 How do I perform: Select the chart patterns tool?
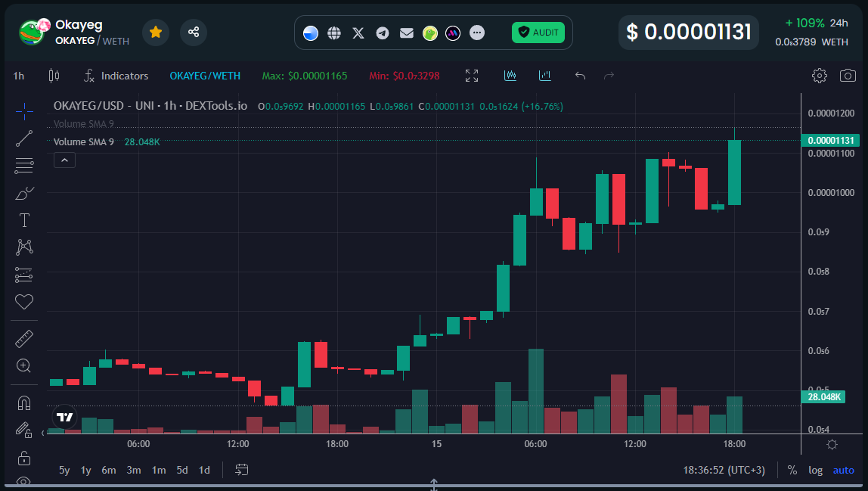(23, 247)
